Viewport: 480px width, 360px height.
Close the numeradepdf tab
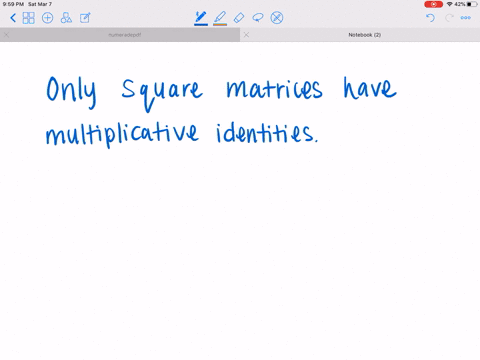[x=6, y=35]
